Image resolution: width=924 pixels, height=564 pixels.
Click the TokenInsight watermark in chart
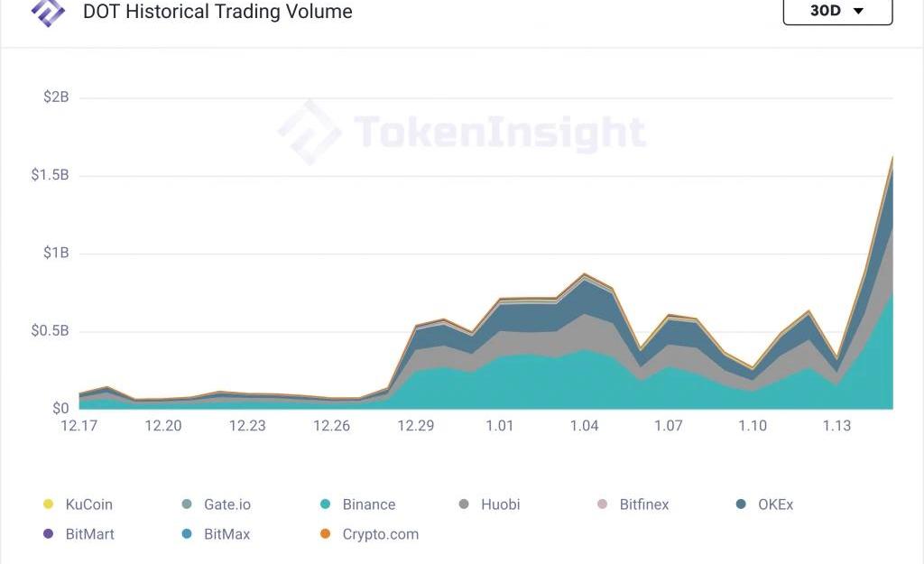(462, 133)
